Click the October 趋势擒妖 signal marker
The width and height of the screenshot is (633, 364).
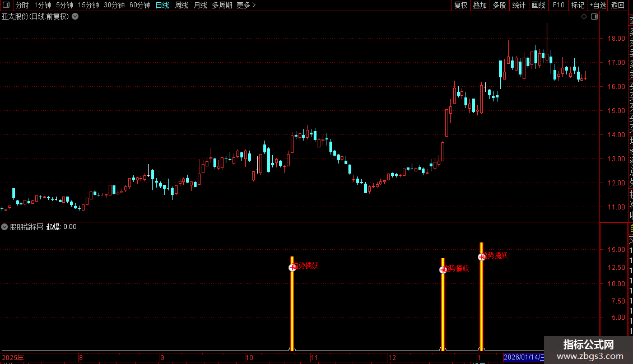click(292, 267)
